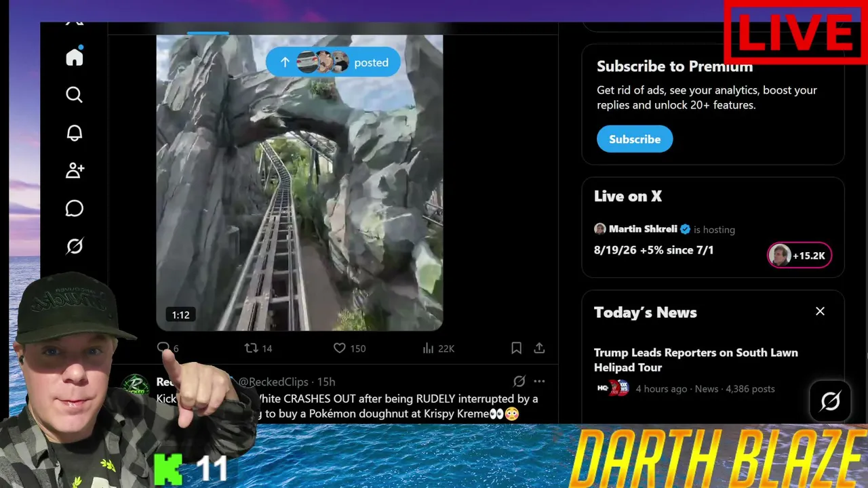Ask Grok about the ReckedClips post
Screen dimensions: 868x488
(x=519, y=381)
